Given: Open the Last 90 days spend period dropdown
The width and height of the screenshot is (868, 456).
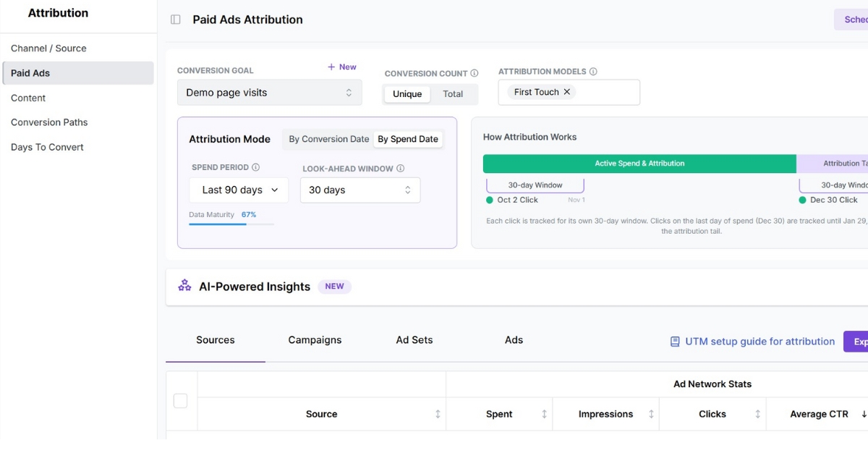Looking at the screenshot, I should pyautogui.click(x=239, y=190).
